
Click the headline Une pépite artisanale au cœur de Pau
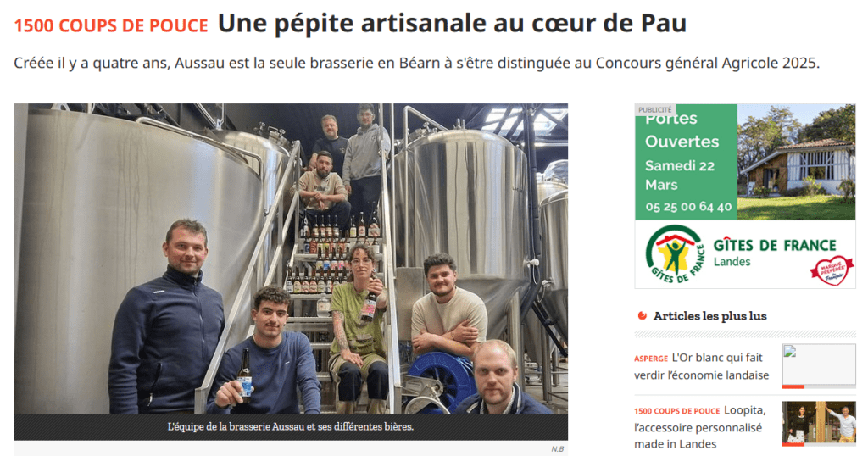tap(452, 23)
